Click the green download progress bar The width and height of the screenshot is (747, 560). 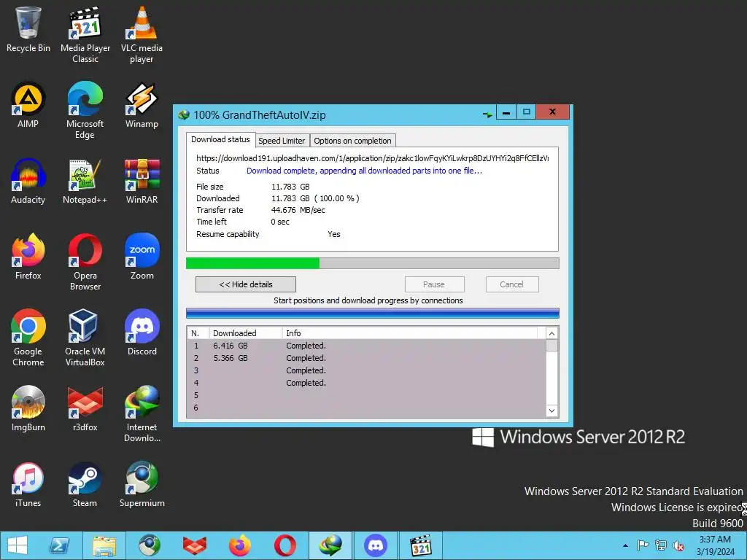(x=372, y=262)
